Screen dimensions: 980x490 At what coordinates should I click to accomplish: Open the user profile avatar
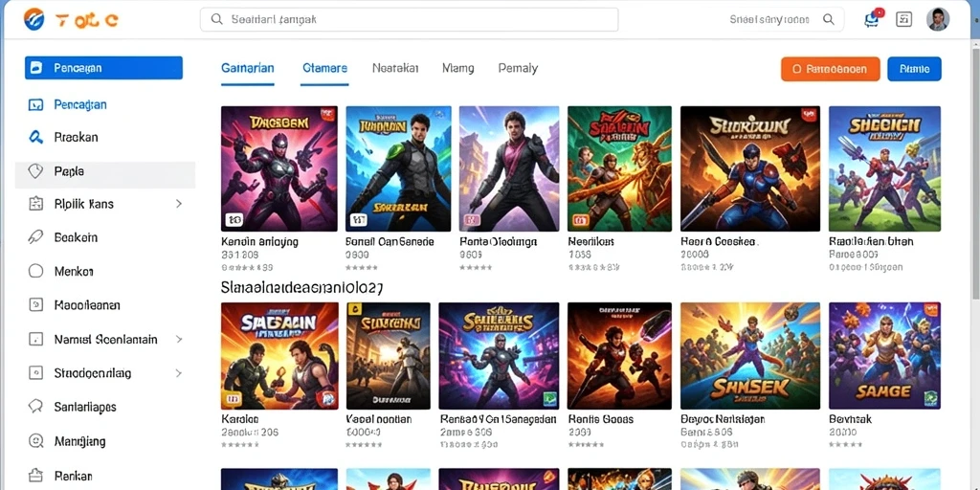pyautogui.click(x=938, y=19)
